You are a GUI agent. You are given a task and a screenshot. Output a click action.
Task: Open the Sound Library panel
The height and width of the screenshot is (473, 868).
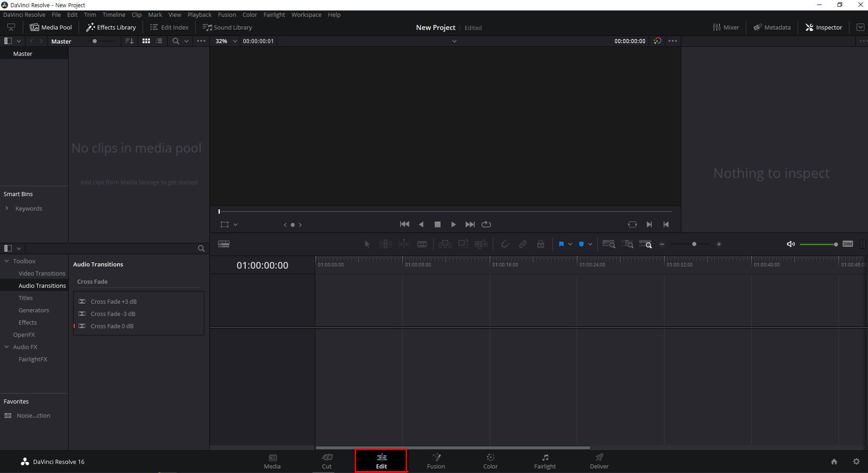[227, 27]
